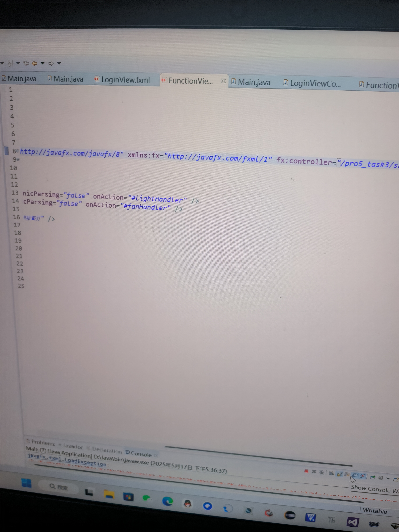The height and width of the screenshot is (532, 399).
Task: Open Eclipse icon in taskbar
Action: pos(290,515)
